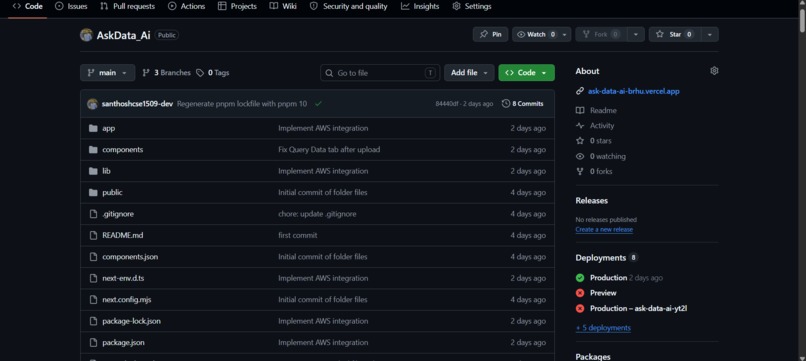This screenshot has width=806, height=361.
Task: Open the main branch selector
Action: coord(107,73)
